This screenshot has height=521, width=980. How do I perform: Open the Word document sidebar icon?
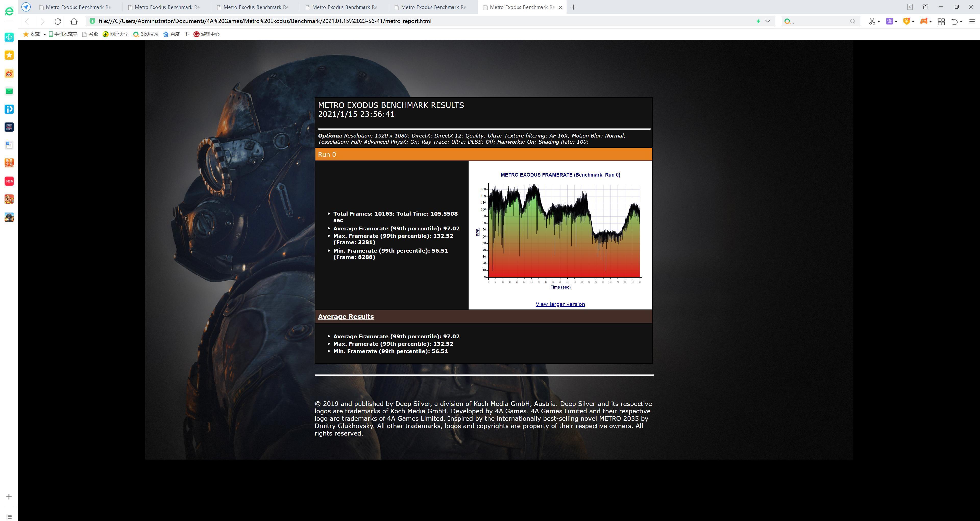point(9,145)
